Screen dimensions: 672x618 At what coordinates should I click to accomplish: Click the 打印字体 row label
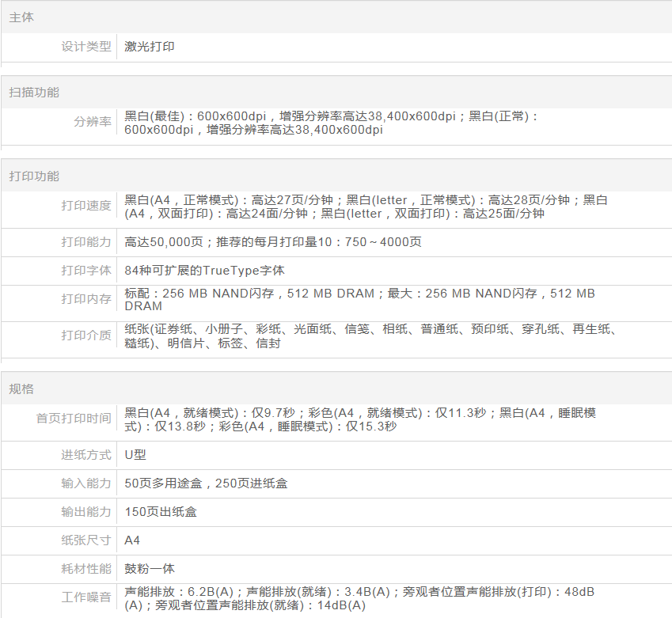(x=86, y=271)
